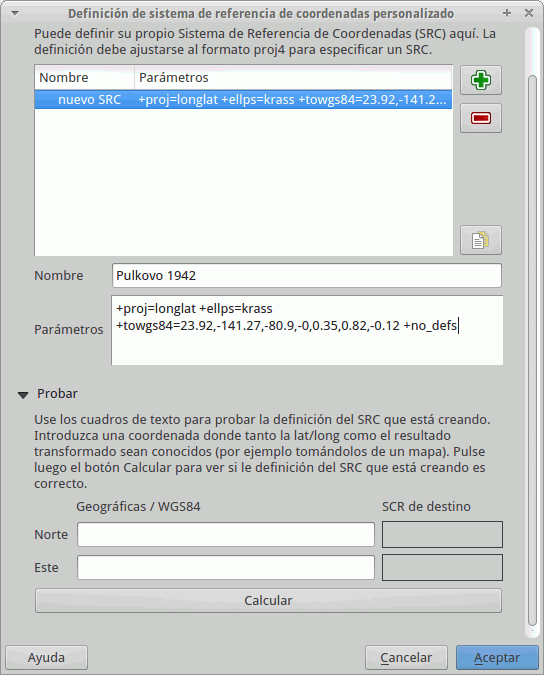Click the Calcular button
The image size is (544, 675).
point(268,601)
